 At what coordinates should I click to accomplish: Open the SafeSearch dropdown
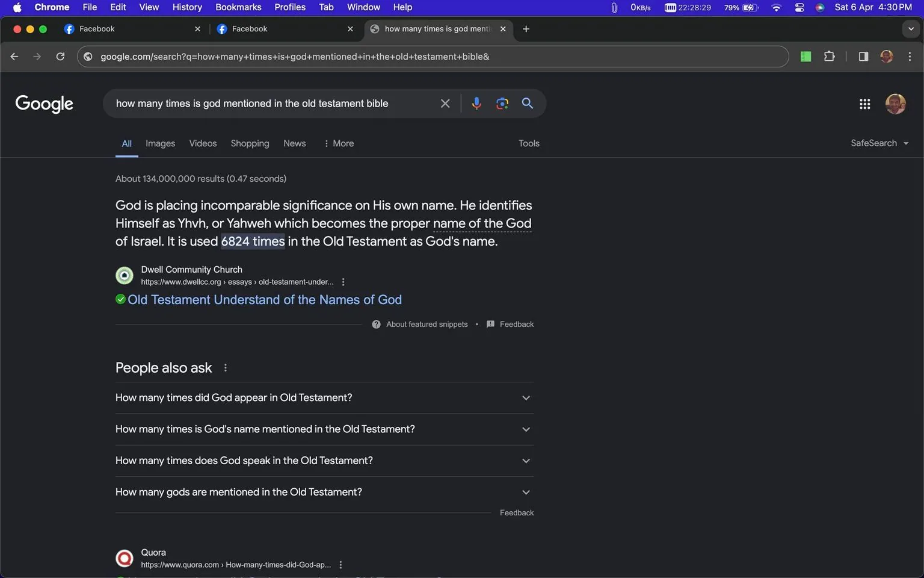[x=879, y=143]
